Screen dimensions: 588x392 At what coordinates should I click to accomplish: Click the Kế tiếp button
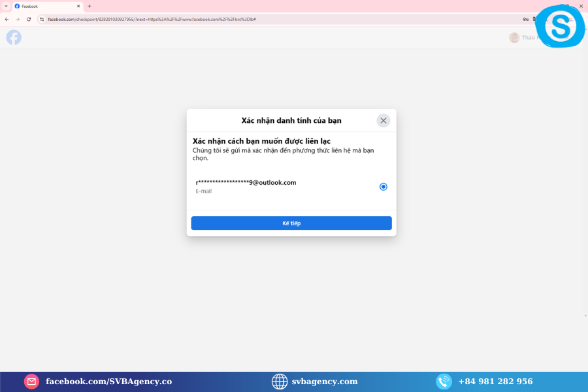point(291,223)
